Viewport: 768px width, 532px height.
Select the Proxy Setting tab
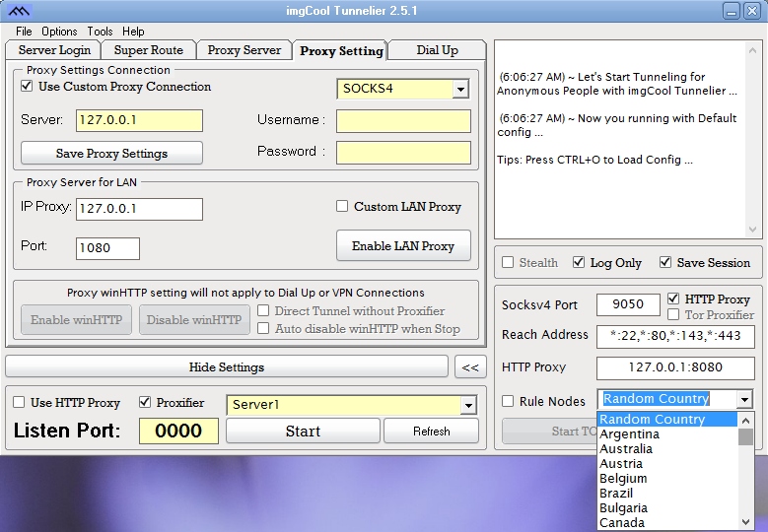coord(341,51)
